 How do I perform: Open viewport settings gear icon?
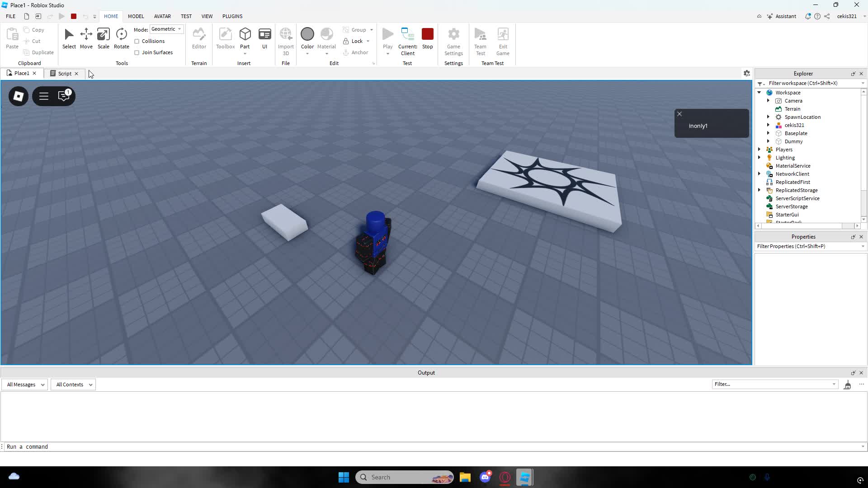point(747,73)
